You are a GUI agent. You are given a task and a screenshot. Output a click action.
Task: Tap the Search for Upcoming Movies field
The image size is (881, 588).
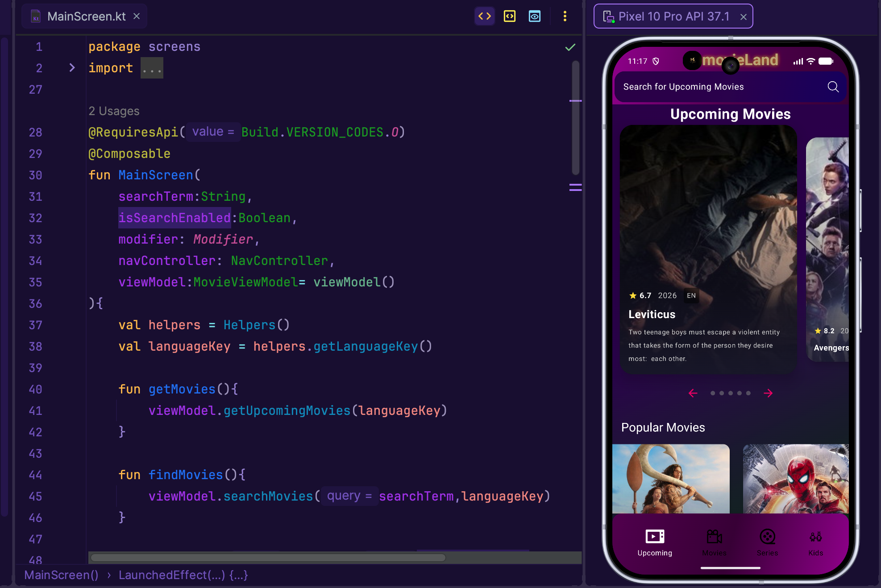point(731,87)
